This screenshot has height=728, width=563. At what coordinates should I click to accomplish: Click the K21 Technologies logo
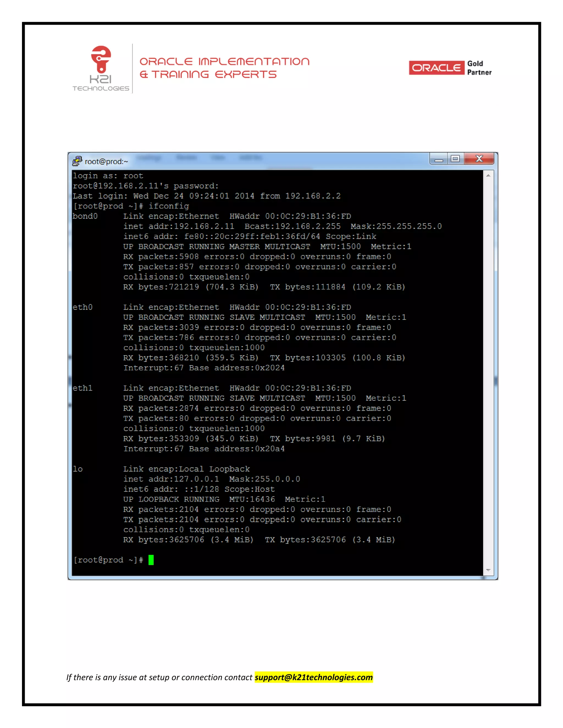coord(101,69)
